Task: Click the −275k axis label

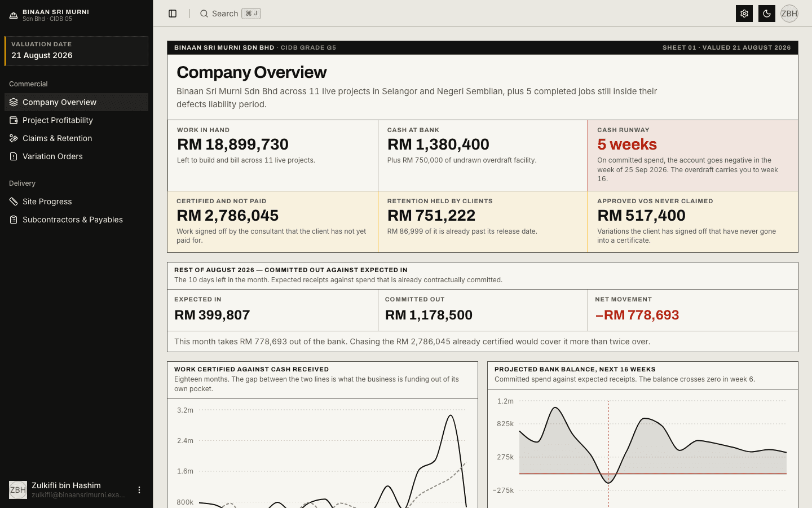Action: click(x=503, y=491)
